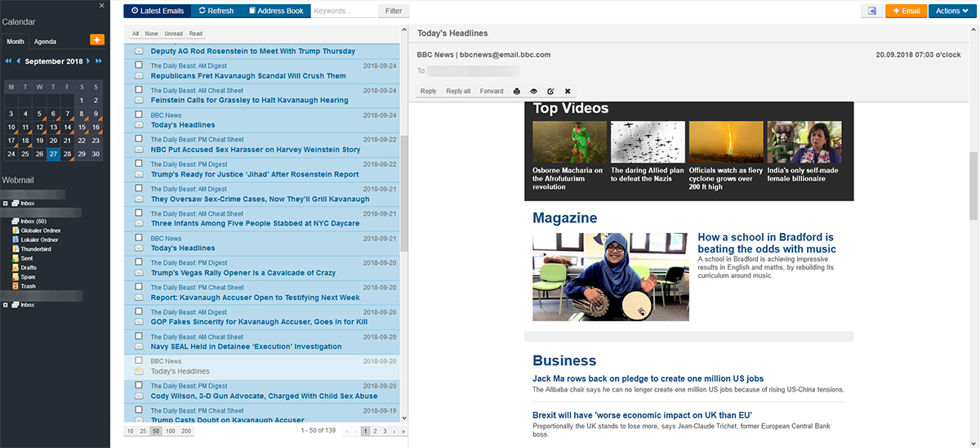The width and height of the screenshot is (980, 448).
Task: Check the Trump's Ready for Justice email
Action: pyautogui.click(x=139, y=164)
